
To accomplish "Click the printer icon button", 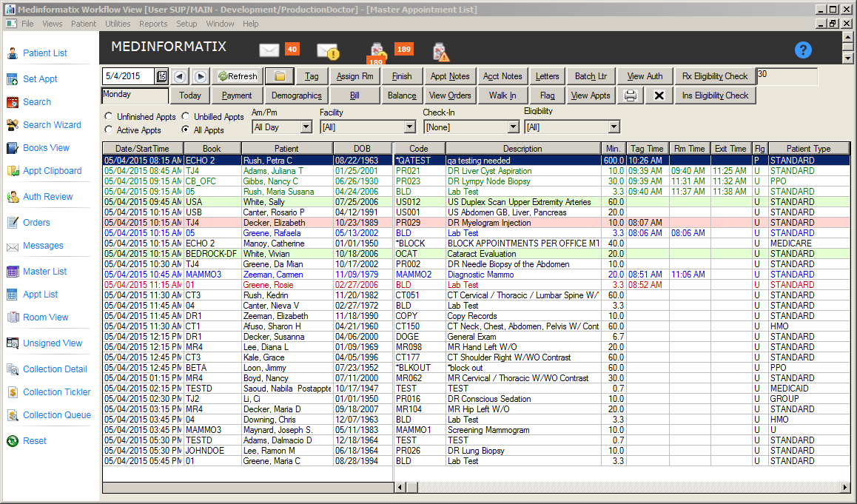I will point(631,95).
